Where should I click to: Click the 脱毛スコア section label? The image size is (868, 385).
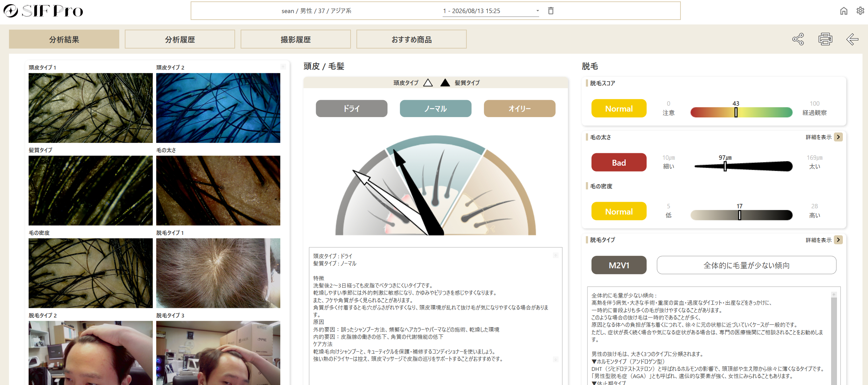click(603, 83)
